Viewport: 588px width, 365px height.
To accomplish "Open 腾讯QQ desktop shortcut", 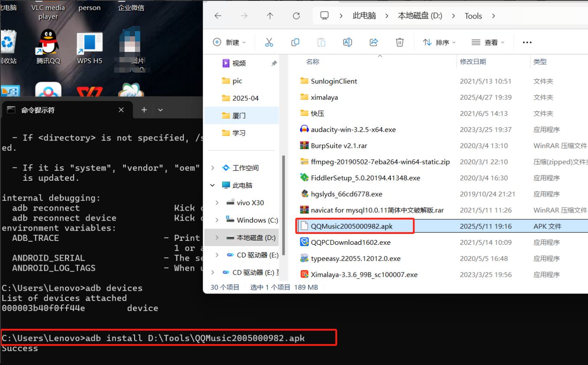I will (x=48, y=47).
